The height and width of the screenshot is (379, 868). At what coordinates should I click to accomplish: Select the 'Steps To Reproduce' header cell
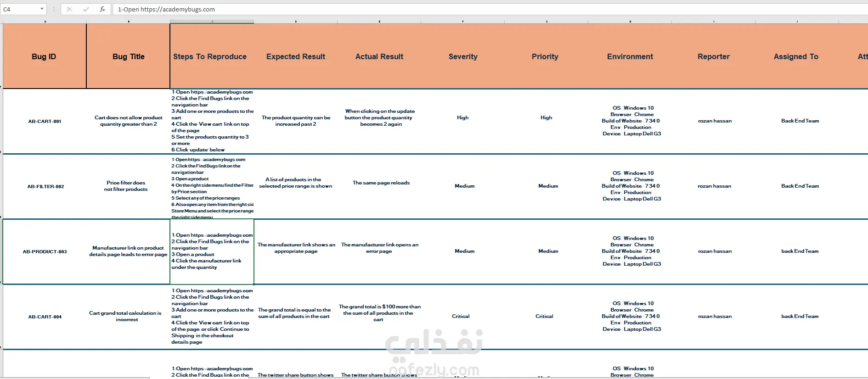[x=212, y=56]
